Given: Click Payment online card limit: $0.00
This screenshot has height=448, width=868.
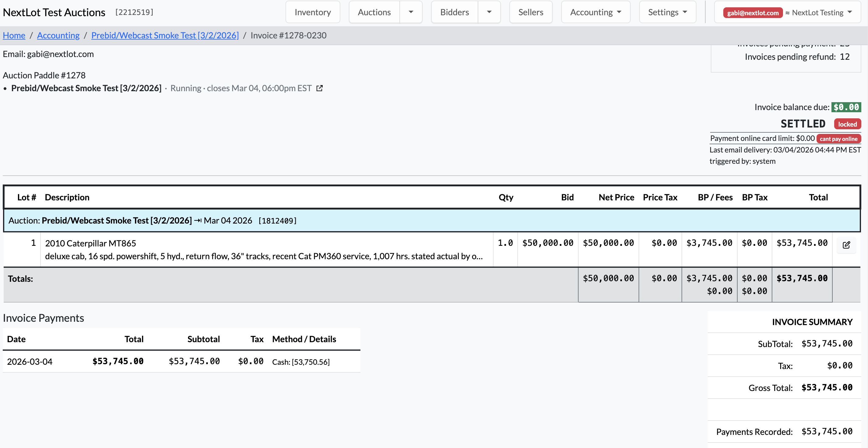Looking at the screenshot, I should click(762, 138).
